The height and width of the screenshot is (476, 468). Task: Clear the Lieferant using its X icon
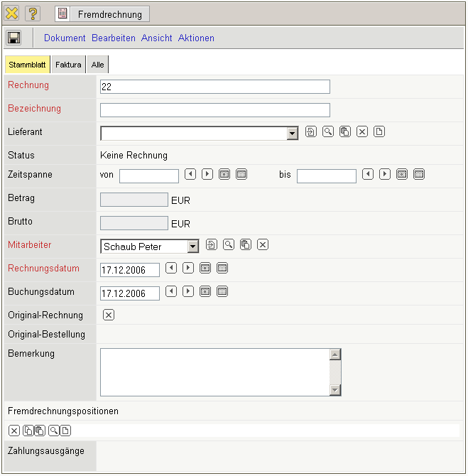pos(362,131)
